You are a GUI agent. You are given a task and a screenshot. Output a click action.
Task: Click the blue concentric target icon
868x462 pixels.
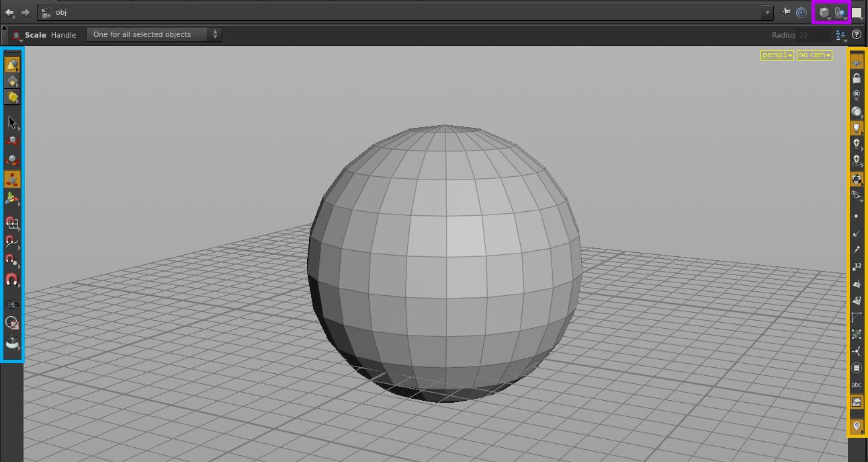click(801, 12)
